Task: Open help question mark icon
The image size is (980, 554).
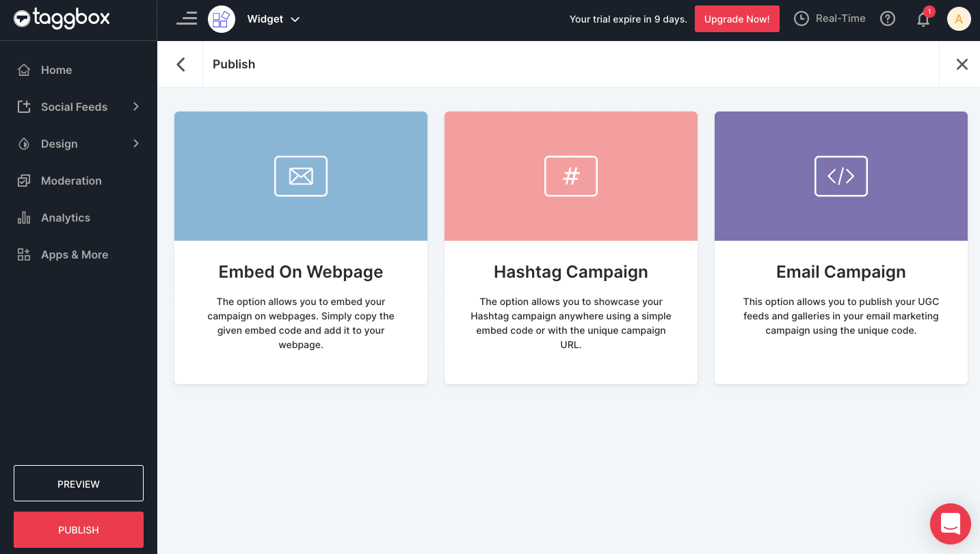Action: (x=888, y=19)
